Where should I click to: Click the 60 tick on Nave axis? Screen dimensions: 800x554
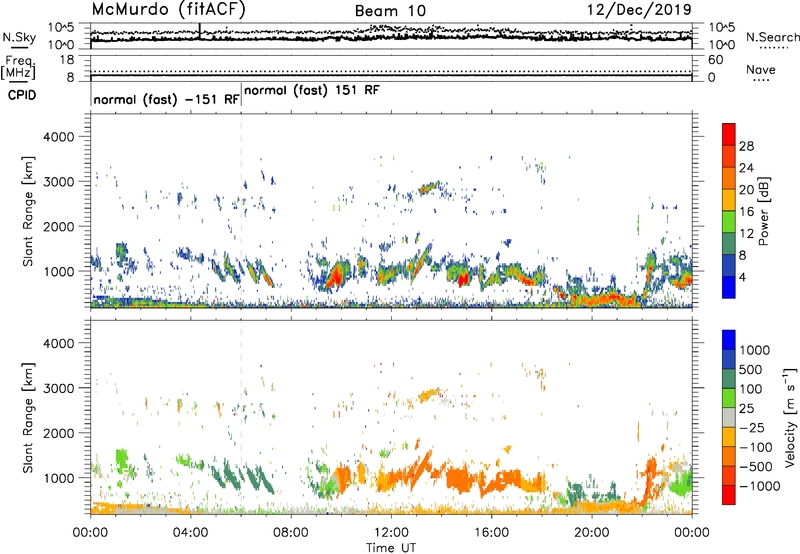[x=715, y=60]
